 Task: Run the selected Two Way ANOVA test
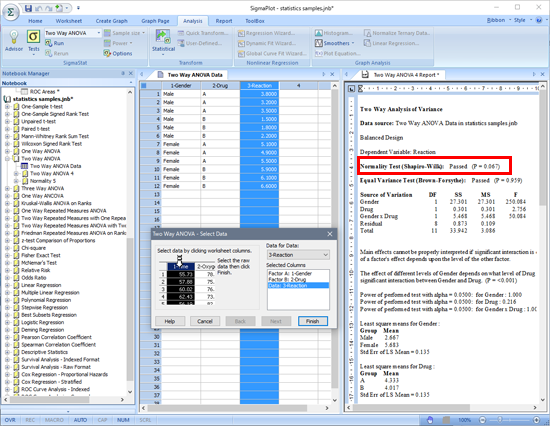click(55, 43)
